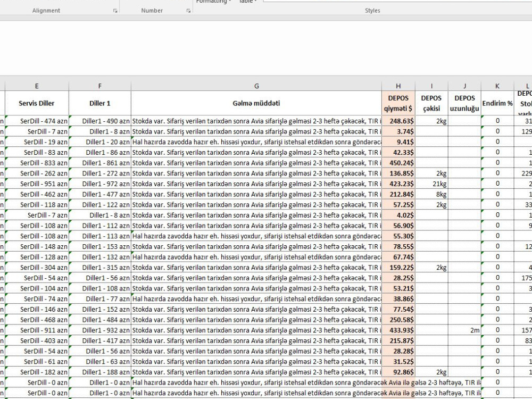This screenshot has height=399, width=532.
Task: Click the 'DEPOS çəkisi' header cell
Action: [x=431, y=103]
